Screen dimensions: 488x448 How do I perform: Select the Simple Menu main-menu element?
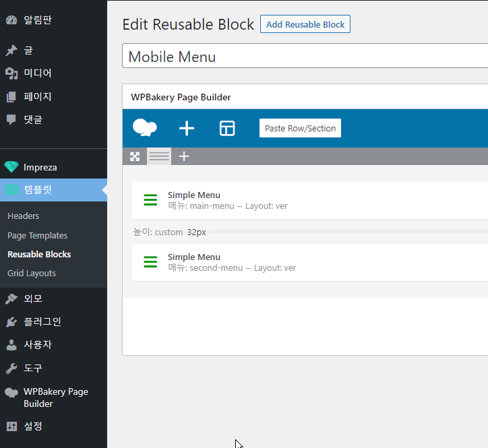click(x=310, y=201)
